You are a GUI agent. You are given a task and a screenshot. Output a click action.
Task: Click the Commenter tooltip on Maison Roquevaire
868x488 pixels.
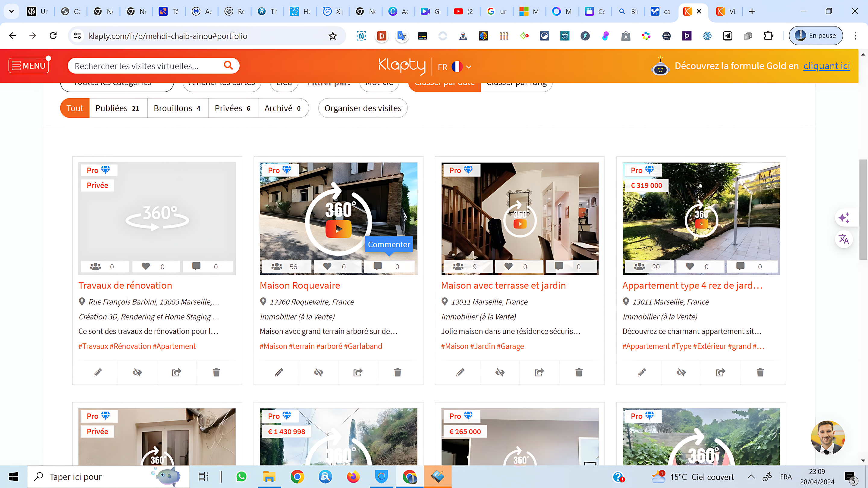389,245
